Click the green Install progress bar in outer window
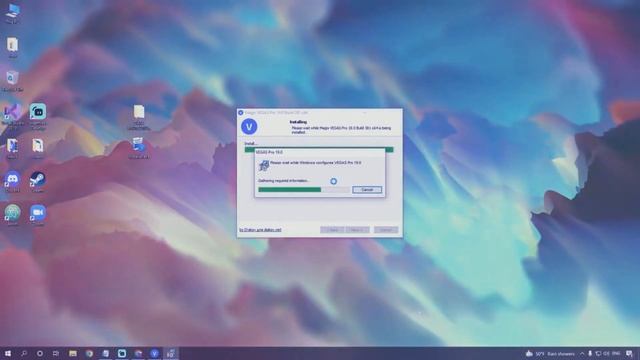 (x=319, y=149)
